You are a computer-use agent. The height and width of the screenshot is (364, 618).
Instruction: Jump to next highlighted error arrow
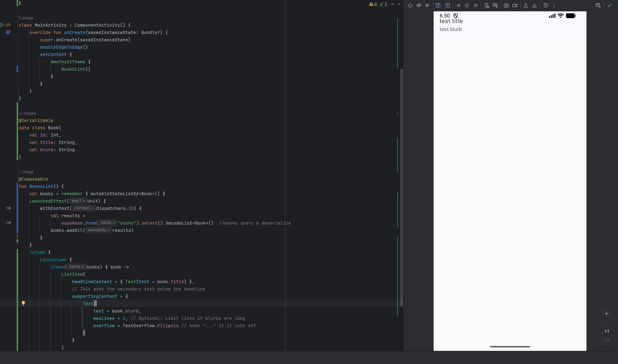399,4
